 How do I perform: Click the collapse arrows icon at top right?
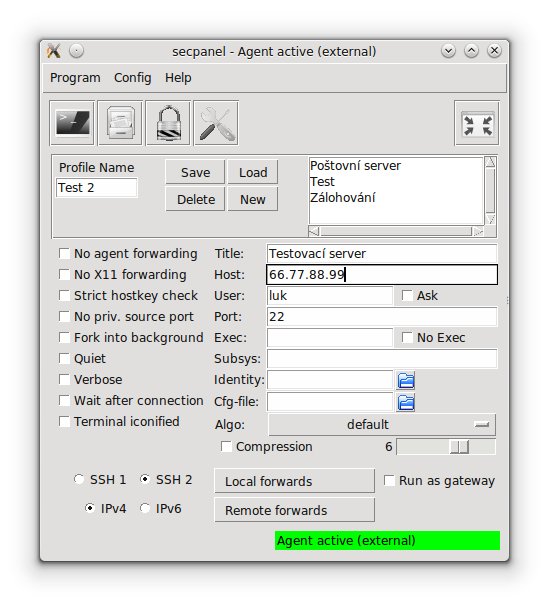pos(477,123)
